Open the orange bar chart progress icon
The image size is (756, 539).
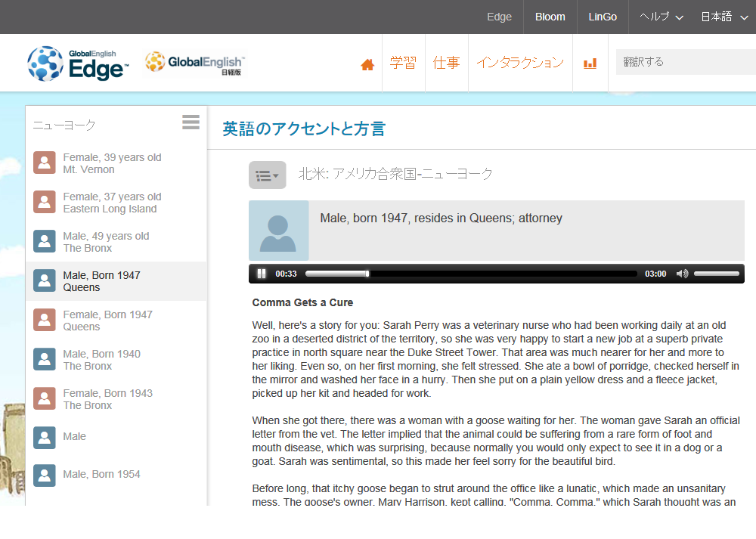(x=590, y=64)
